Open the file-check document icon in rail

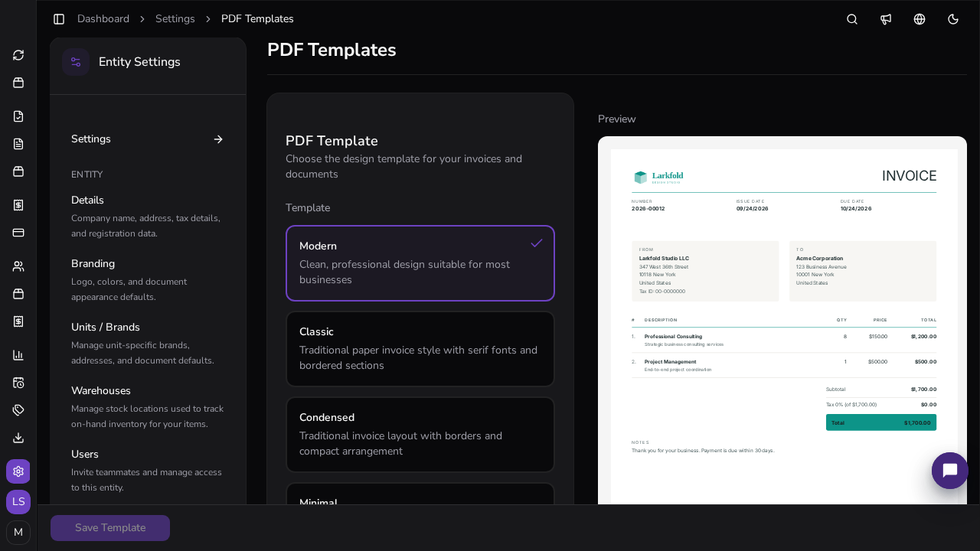(x=18, y=116)
